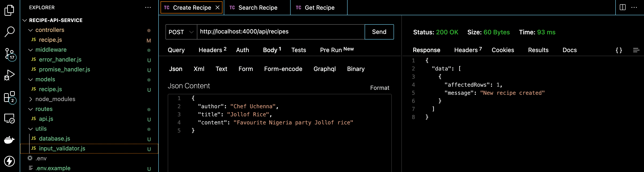Open the Explorer files icon
Viewport: 644px width, 172px height.
point(9,10)
